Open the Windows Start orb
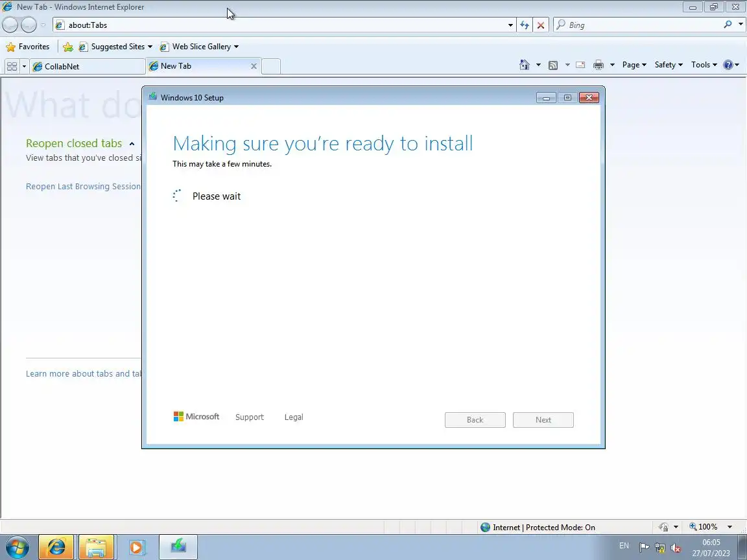Viewport: 747px width, 560px height. (17, 547)
